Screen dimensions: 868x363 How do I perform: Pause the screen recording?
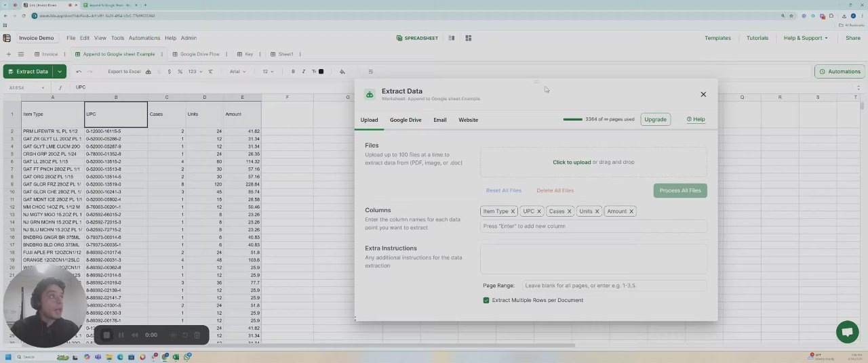(x=121, y=335)
